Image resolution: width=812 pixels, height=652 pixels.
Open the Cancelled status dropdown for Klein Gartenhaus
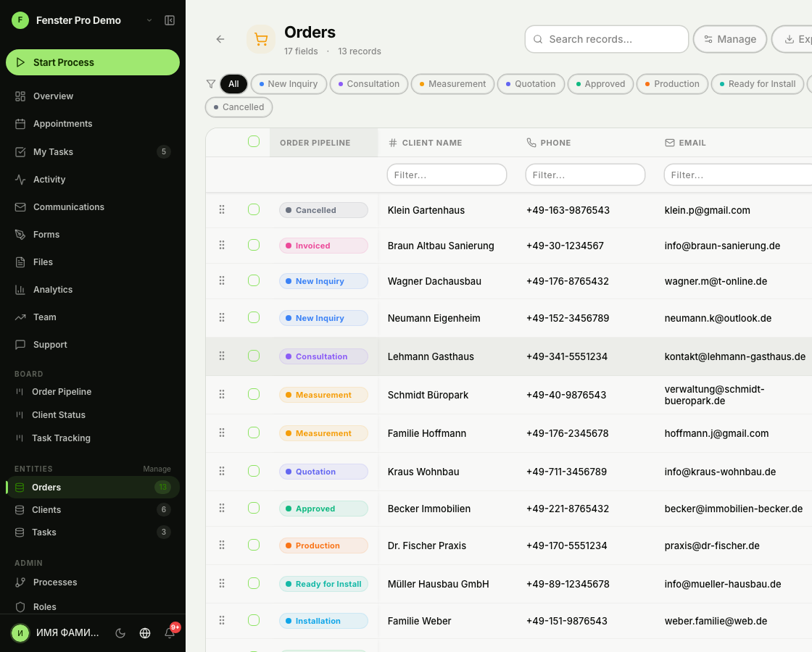click(323, 210)
